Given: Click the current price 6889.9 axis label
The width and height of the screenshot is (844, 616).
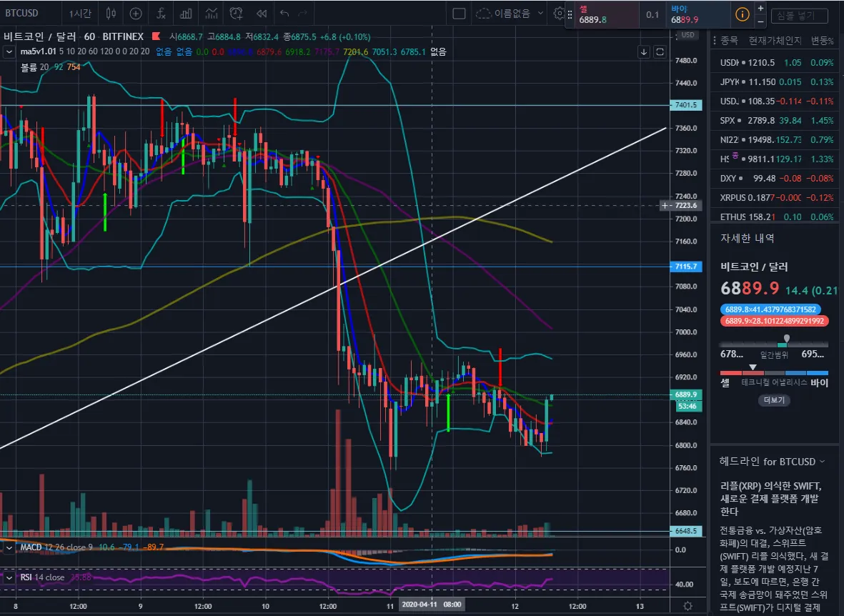Looking at the screenshot, I should pyautogui.click(x=686, y=394).
